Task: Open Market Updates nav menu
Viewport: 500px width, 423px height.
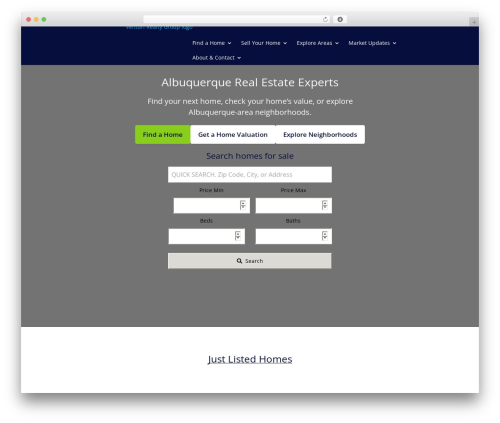Action: click(372, 43)
